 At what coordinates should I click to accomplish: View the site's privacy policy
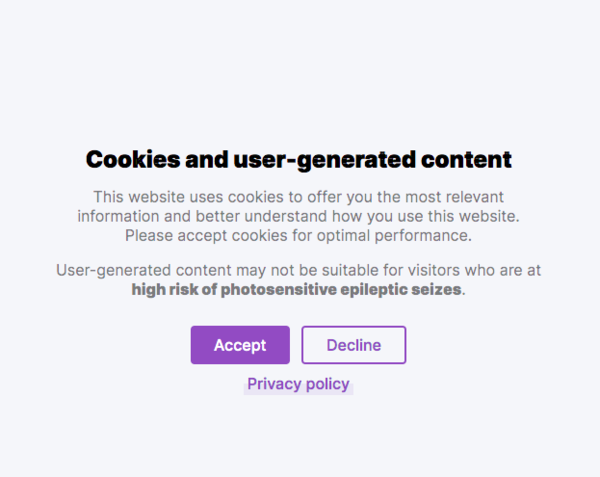click(x=298, y=384)
